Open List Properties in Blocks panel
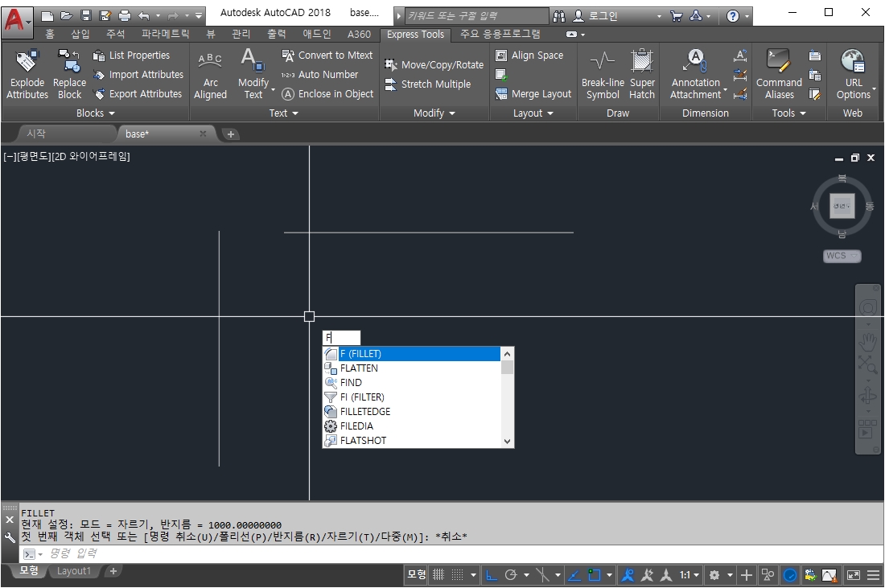Image resolution: width=885 pixels, height=588 pixels. coord(131,56)
